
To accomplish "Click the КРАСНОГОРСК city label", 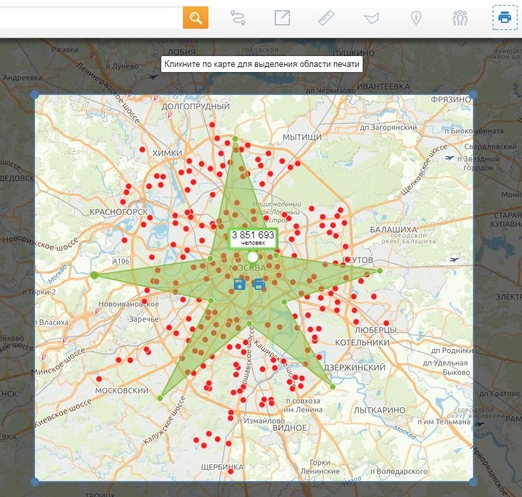I will pos(118,212).
